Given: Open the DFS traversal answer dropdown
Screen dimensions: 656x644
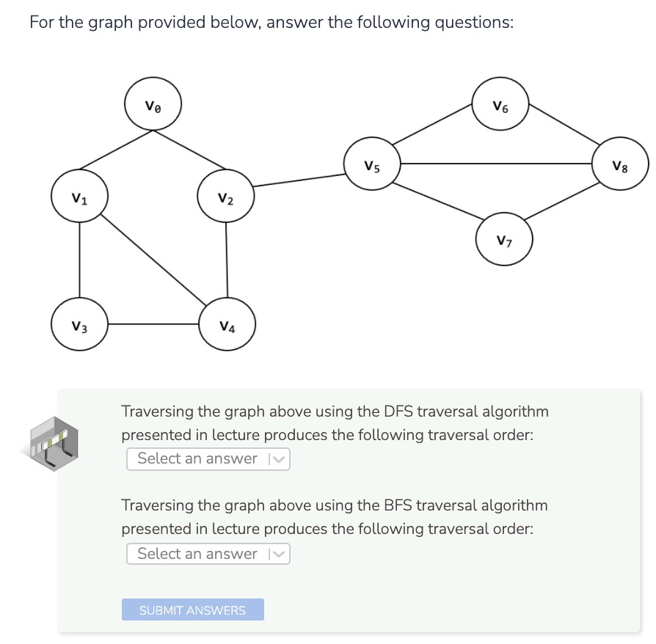Looking at the screenshot, I should pyautogui.click(x=208, y=458).
